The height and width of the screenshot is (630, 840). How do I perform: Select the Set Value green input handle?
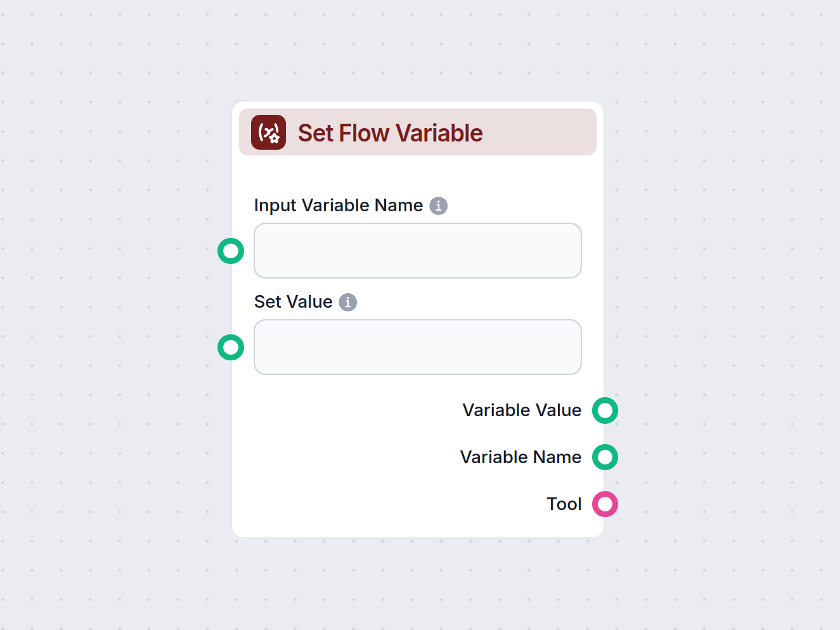[231, 348]
